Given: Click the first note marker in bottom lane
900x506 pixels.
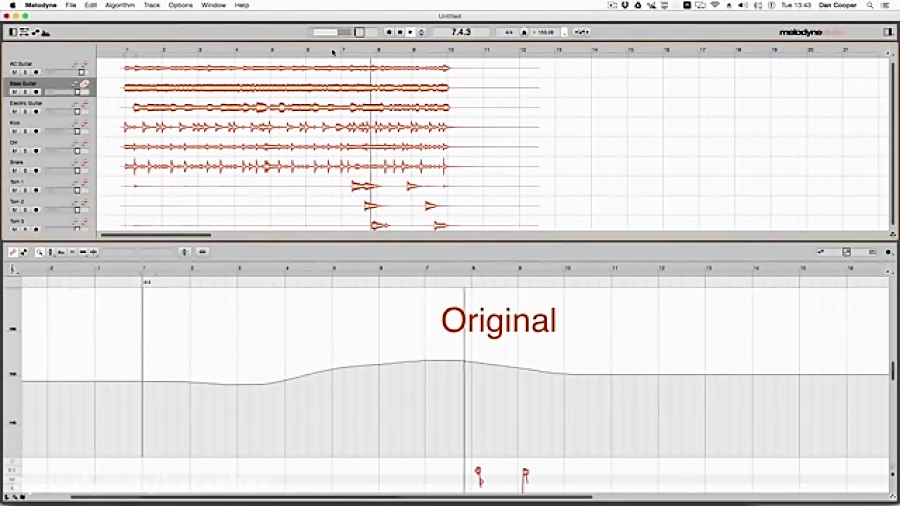Looking at the screenshot, I should [x=479, y=476].
